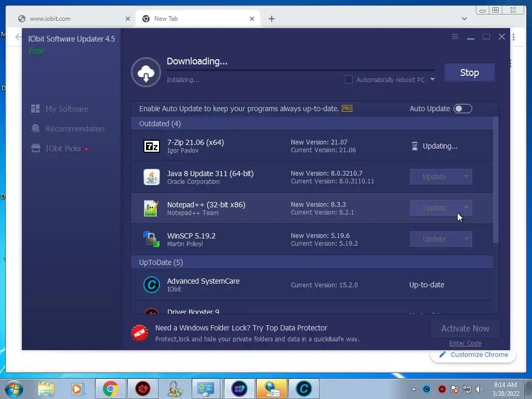Click the 'Up-to-date' status for Advanced SystemCare
This screenshot has width=532, height=399.
(427, 285)
